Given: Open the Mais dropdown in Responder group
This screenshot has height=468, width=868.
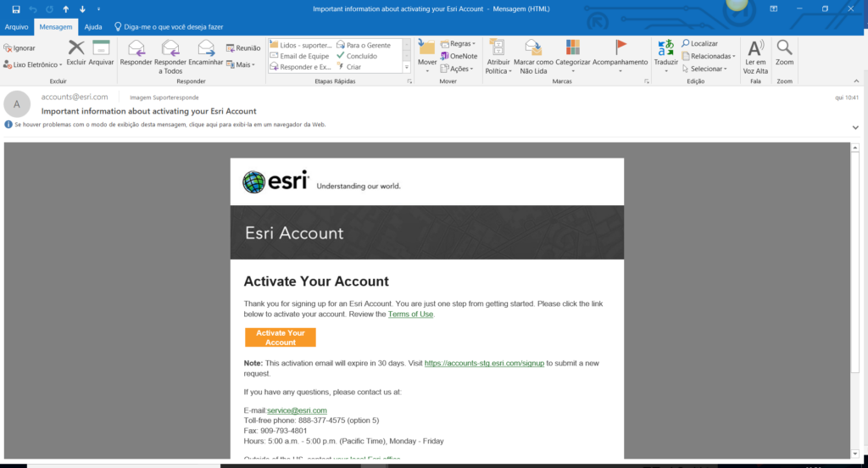Looking at the screenshot, I should coord(241,64).
